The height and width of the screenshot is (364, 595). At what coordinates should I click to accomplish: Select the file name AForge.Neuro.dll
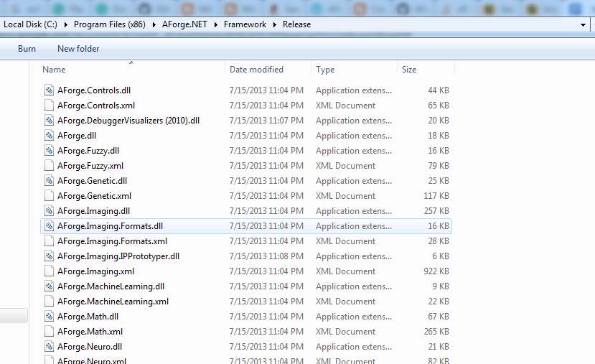(90, 347)
